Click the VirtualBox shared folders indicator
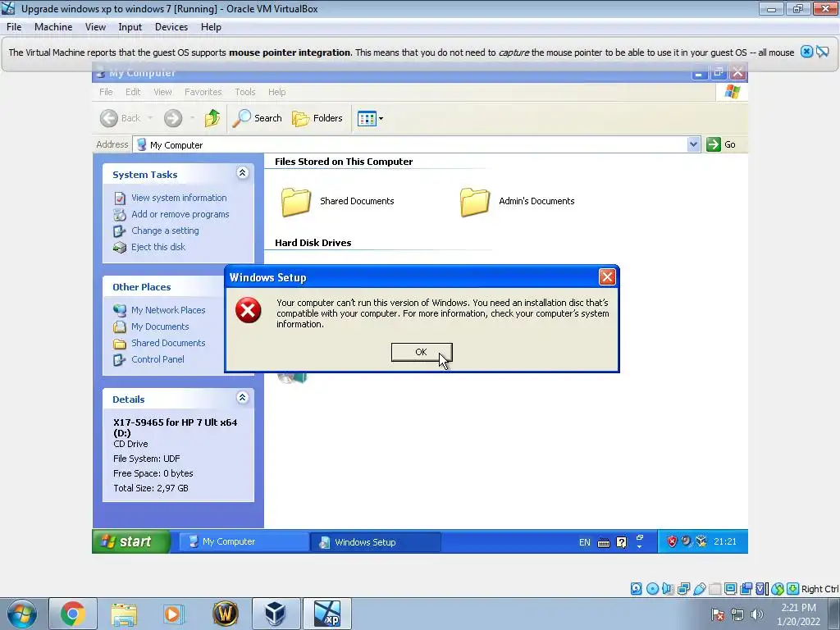840x630 pixels. point(714,589)
